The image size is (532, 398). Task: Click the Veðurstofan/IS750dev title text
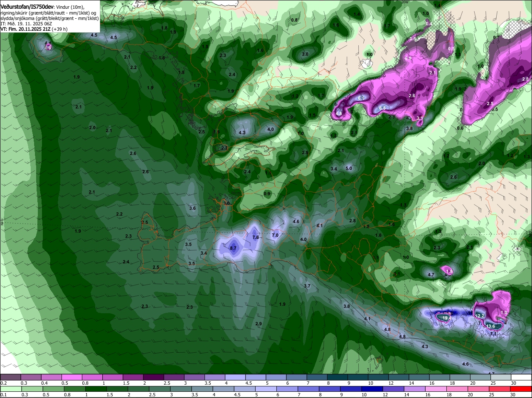[27, 7]
